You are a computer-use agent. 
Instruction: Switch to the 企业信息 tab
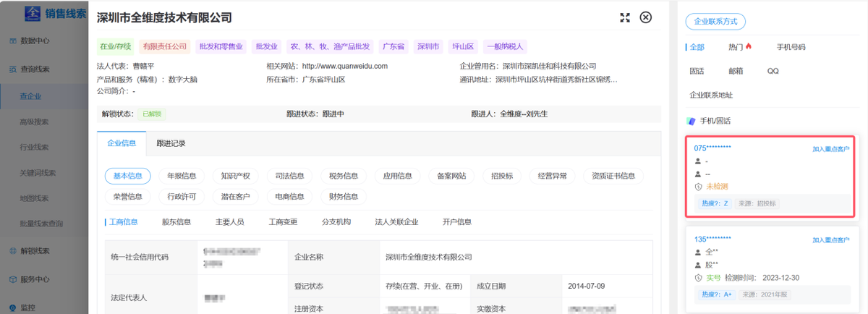(122, 143)
